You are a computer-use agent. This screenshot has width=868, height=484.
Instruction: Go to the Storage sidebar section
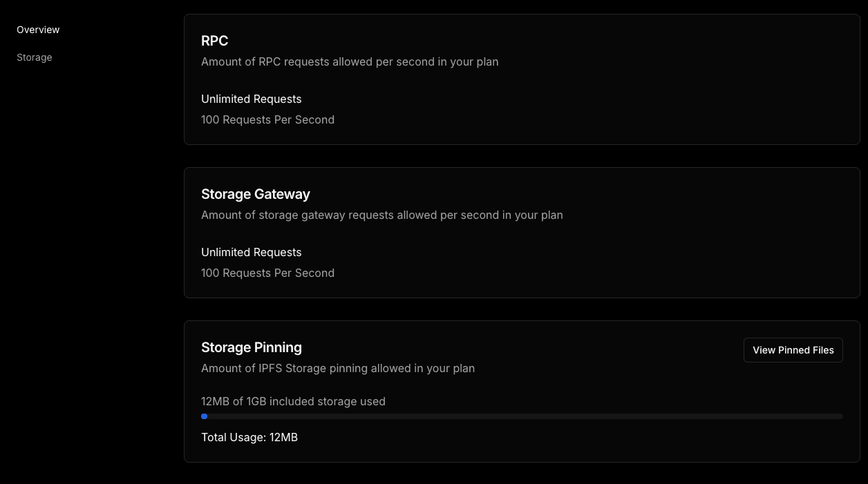35,57
